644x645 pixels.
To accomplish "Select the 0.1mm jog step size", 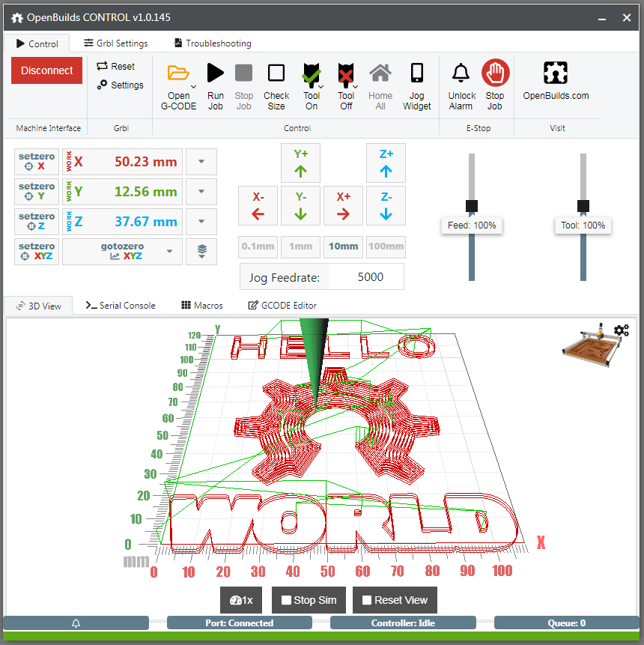I will [x=258, y=246].
